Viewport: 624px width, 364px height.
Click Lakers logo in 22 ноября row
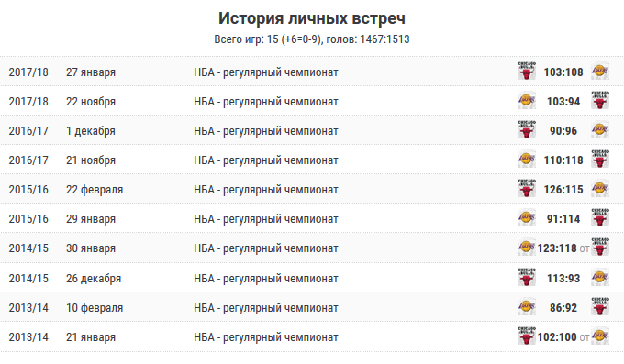(527, 101)
